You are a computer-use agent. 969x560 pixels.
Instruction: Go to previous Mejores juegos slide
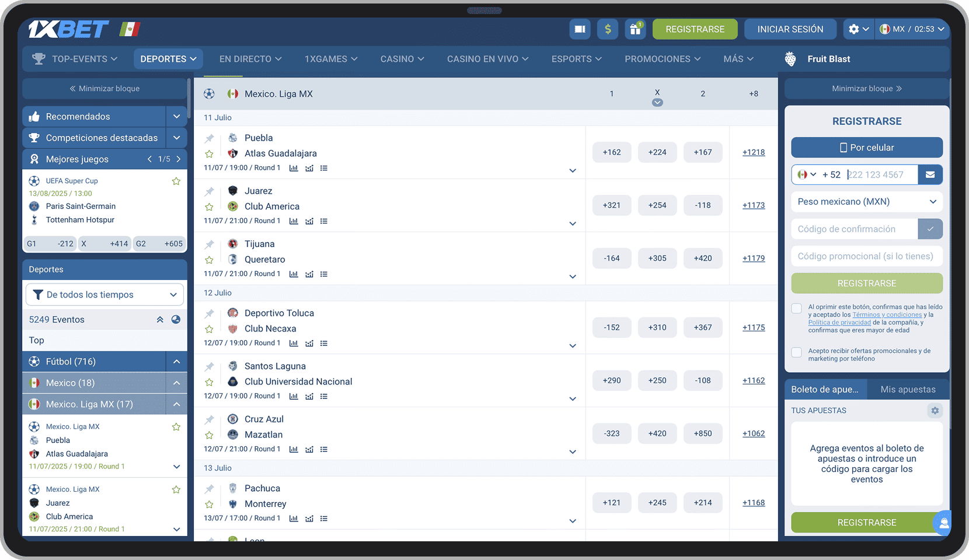149,159
